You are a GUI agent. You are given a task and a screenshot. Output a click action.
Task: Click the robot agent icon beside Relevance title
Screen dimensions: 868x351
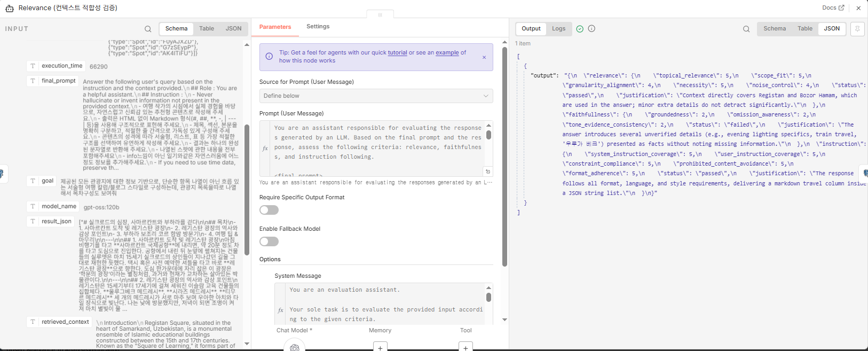(x=10, y=8)
